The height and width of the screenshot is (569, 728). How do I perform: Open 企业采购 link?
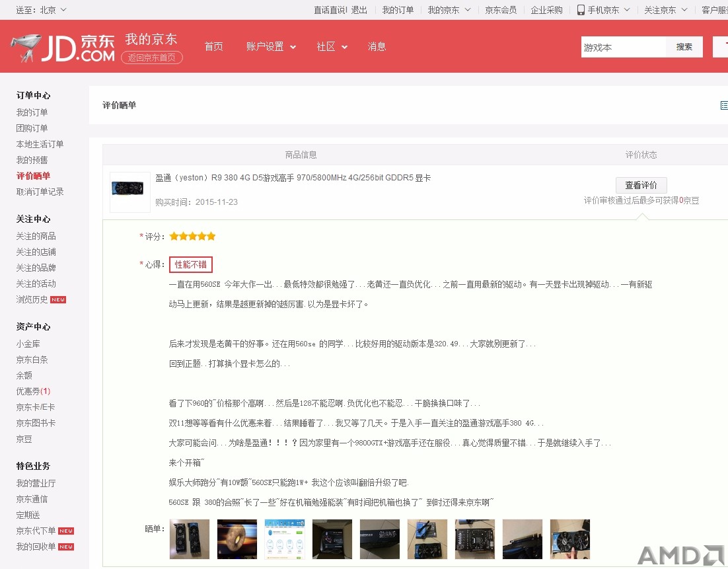[546, 10]
